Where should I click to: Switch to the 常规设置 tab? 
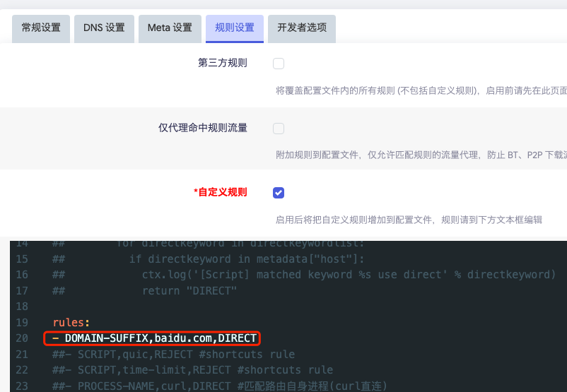pyautogui.click(x=41, y=28)
